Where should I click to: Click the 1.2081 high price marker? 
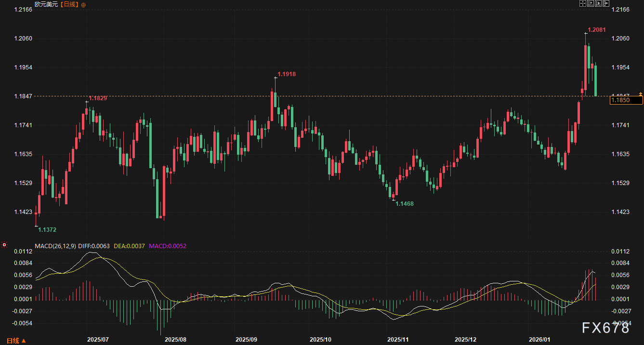(x=597, y=30)
